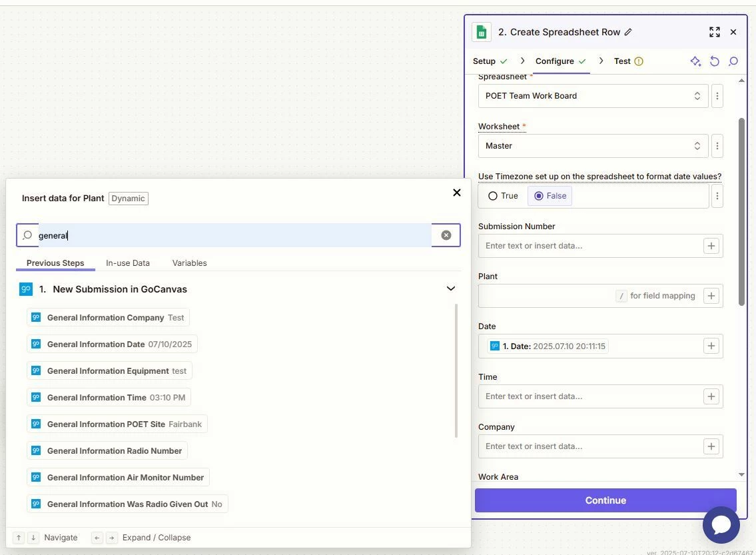
Task: Click the plus icon for Company field
Action: (x=711, y=446)
